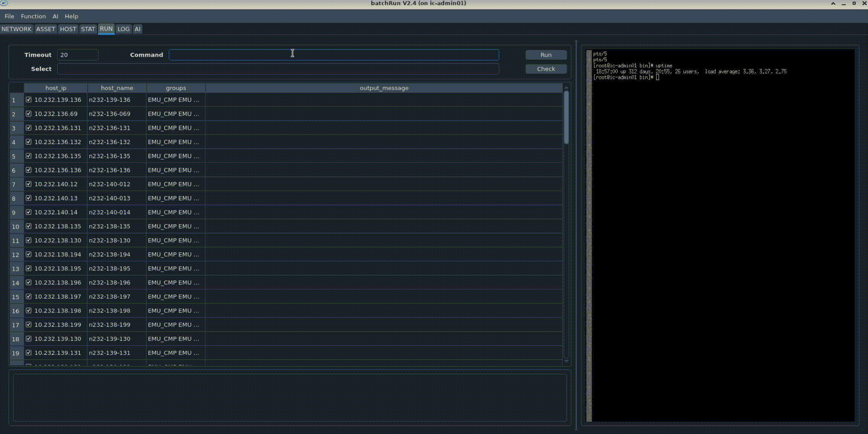Click the window menu icon in title bar
This screenshot has width=868, height=434.
[x=4, y=3]
